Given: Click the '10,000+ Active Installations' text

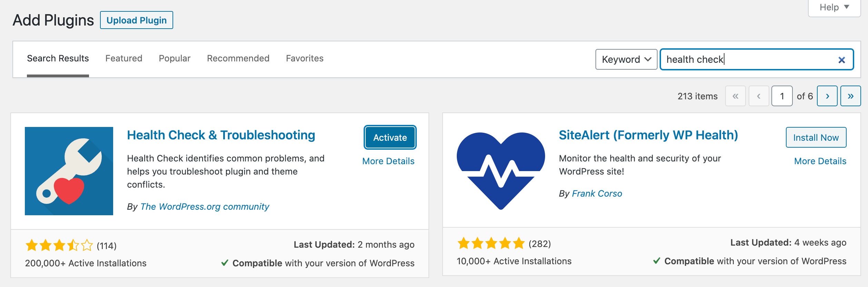Looking at the screenshot, I should point(514,261).
